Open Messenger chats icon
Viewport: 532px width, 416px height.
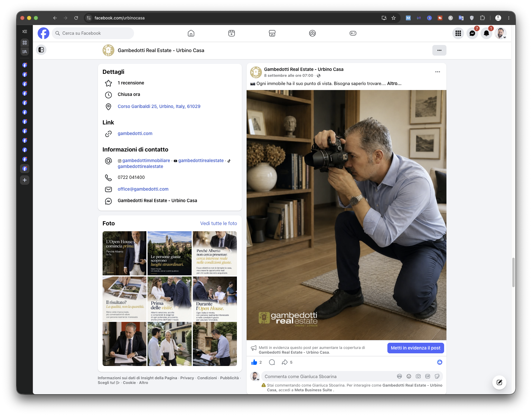click(x=472, y=33)
